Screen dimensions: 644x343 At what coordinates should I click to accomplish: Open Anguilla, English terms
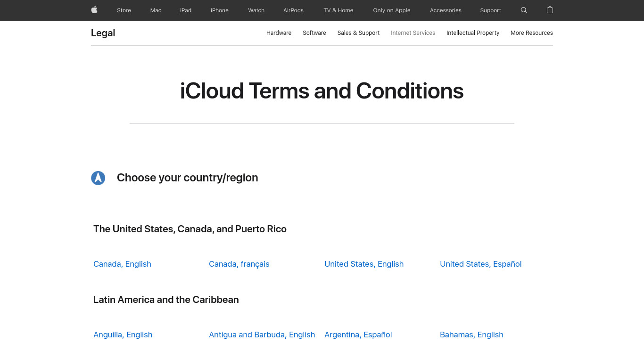[x=123, y=335]
